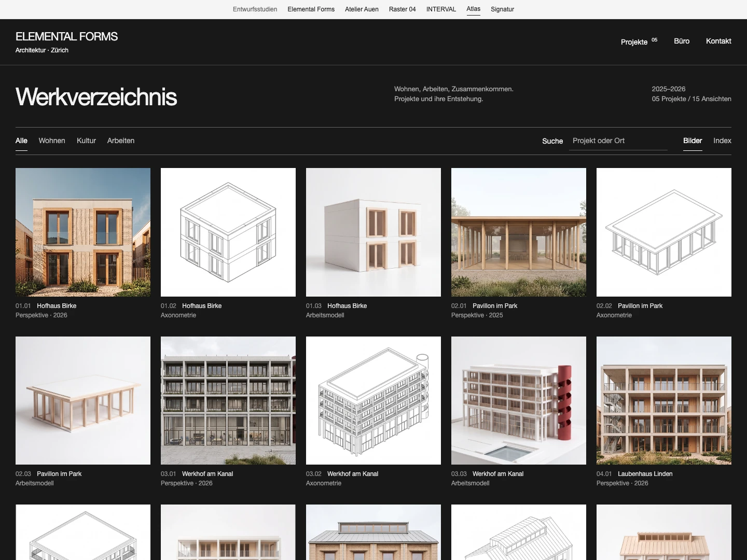Open the Elemental Forms variant in top bar
The height and width of the screenshot is (560, 747).
(311, 9)
